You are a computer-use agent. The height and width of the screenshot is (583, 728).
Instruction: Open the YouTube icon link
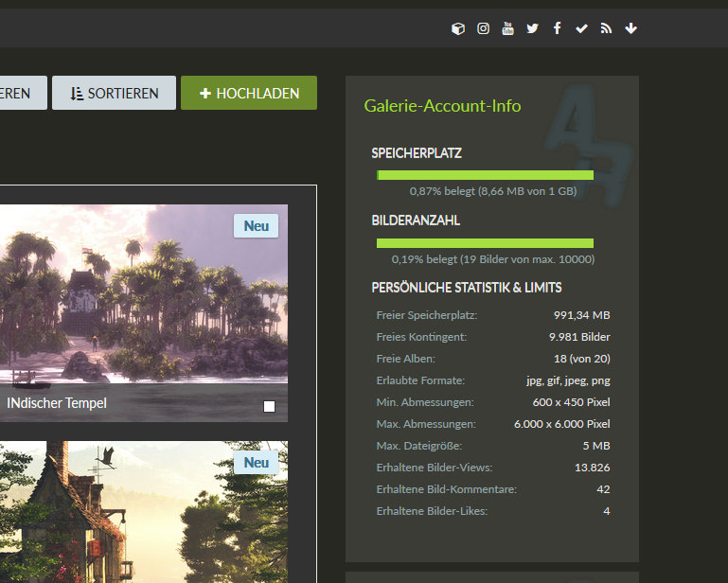click(507, 28)
